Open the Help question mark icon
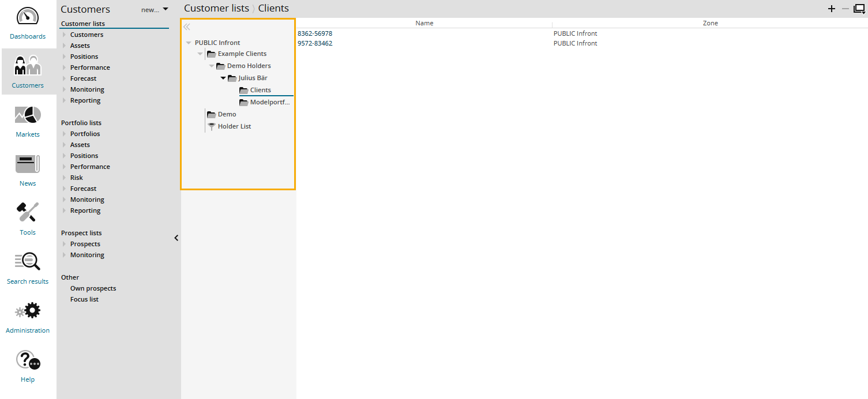 [x=28, y=360]
